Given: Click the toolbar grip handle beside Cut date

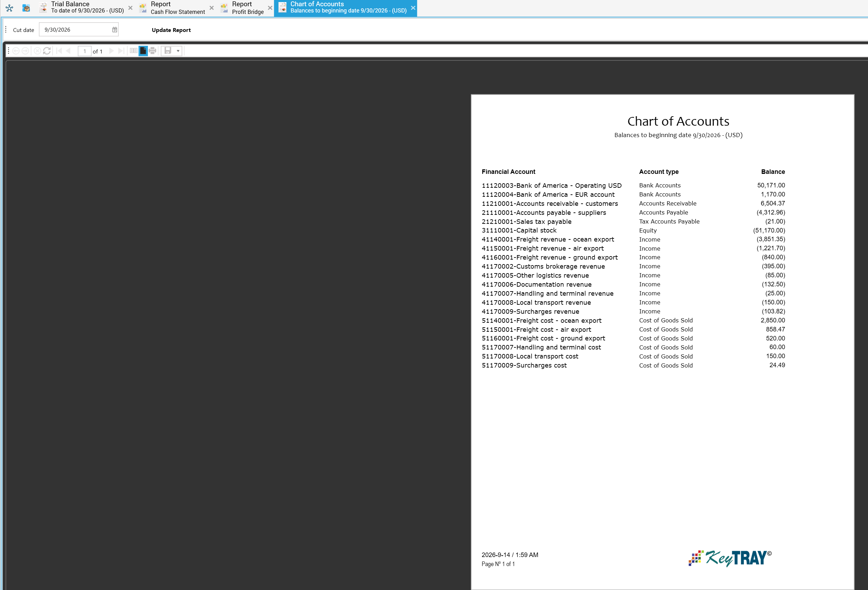Looking at the screenshot, I should coord(6,29).
